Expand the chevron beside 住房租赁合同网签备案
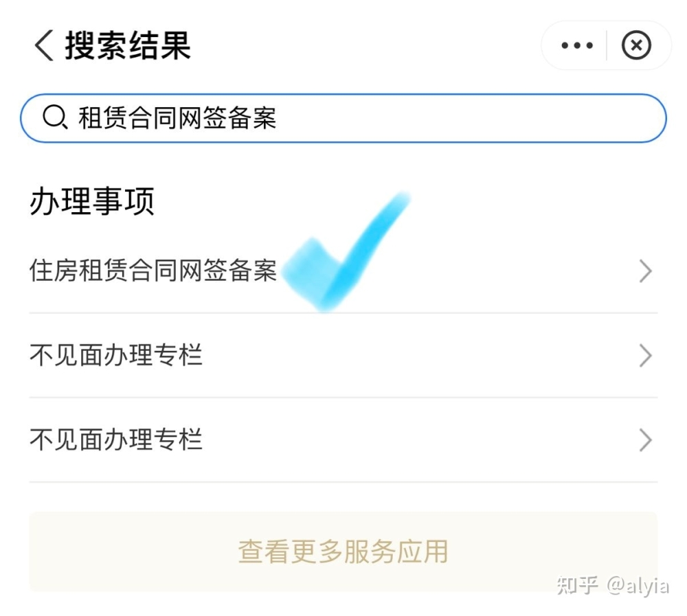The height and width of the screenshot is (616, 687). click(x=645, y=271)
